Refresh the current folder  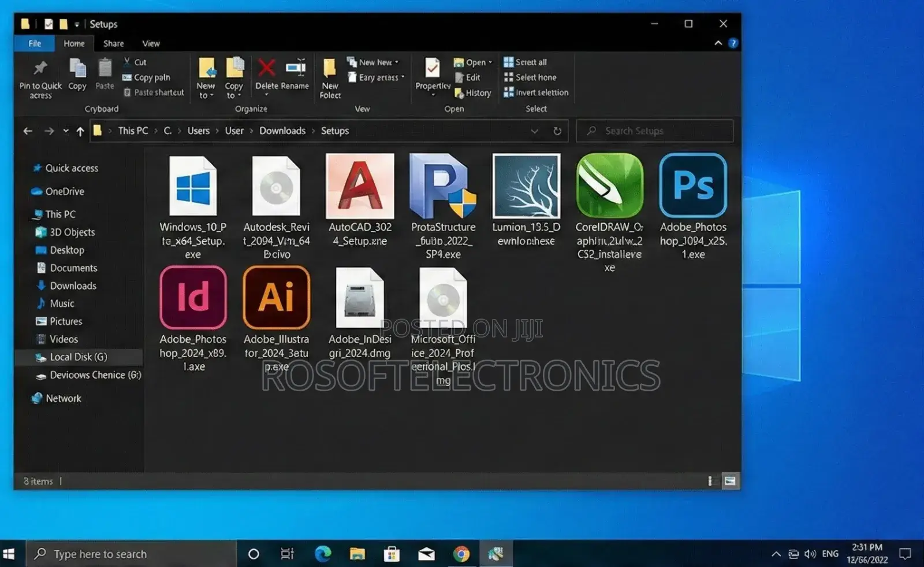[x=557, y=131]
